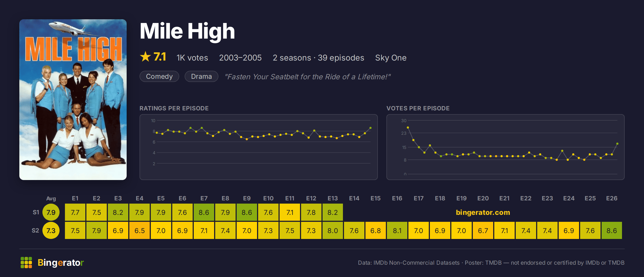Click the Bingerator grid logo icon
The height and width of the screenshot is (277, 644).
(26, 263)
